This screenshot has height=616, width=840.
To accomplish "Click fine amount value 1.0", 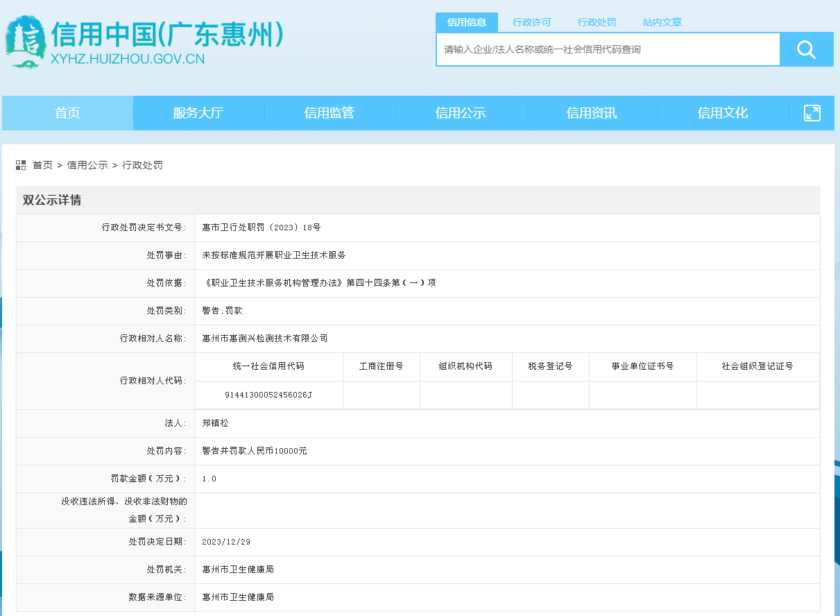I will coord(209,479).
